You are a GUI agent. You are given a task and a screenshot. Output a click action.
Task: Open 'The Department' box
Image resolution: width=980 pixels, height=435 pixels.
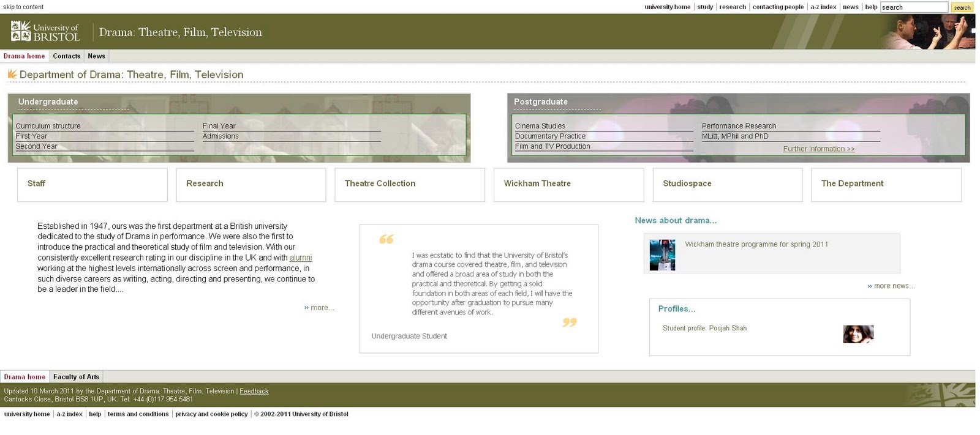coord(886,185)
